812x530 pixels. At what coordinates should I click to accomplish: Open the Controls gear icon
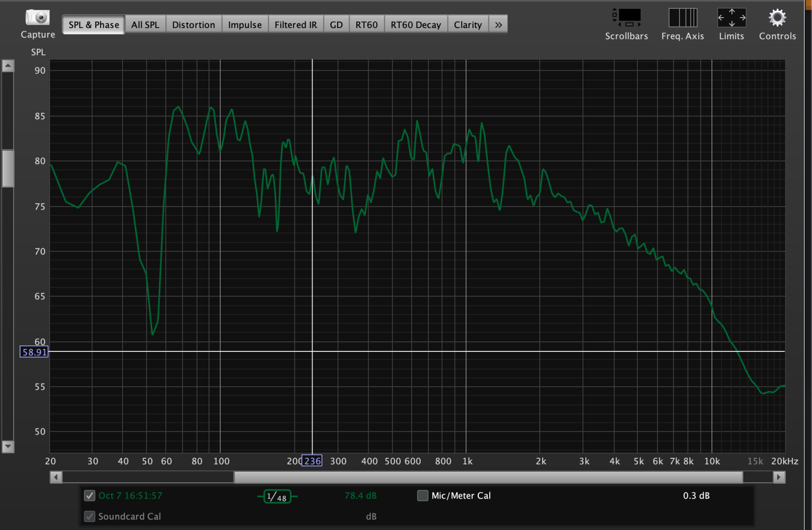click(x=777, y=18)
